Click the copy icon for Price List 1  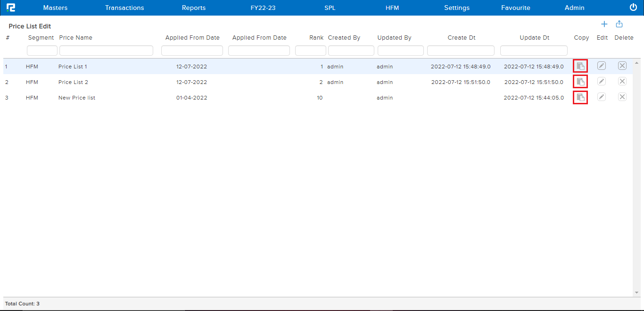(x=580, y=66)
